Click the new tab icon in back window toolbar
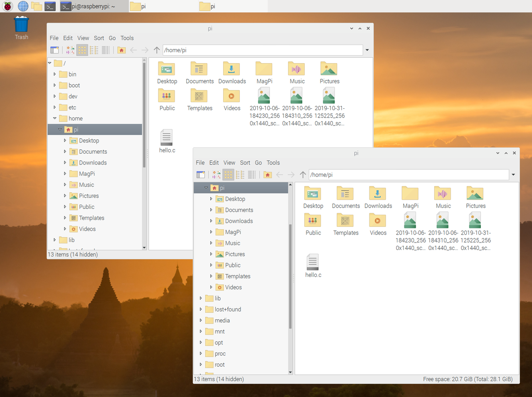Viewport: 532px width, 397px height. pyautogui.click(x=54, y=50)
